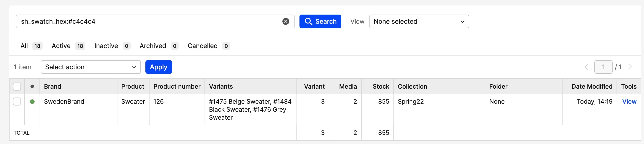Switch to the Archived tab
This screenshot has height=144, width=644.
coord(159,46)
